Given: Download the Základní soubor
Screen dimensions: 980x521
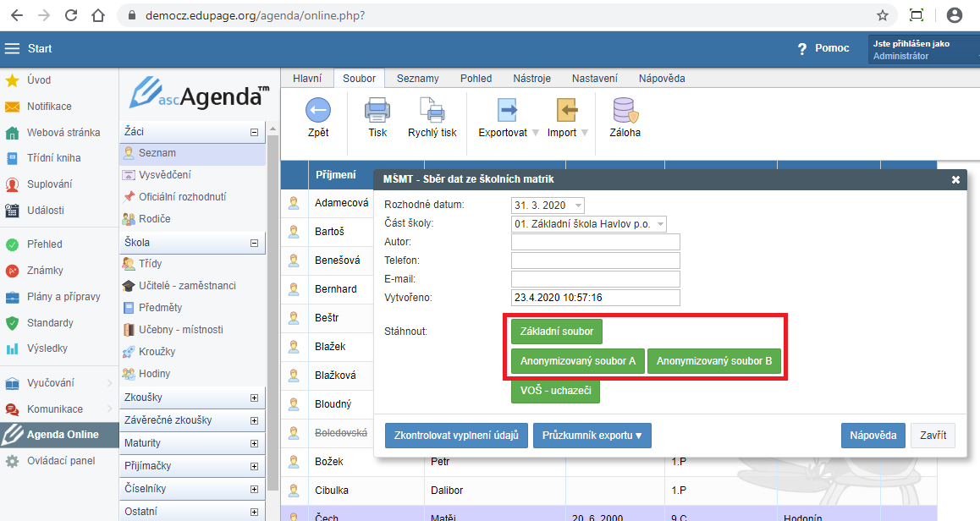Looking at the screenshot, I should (557, 331).
